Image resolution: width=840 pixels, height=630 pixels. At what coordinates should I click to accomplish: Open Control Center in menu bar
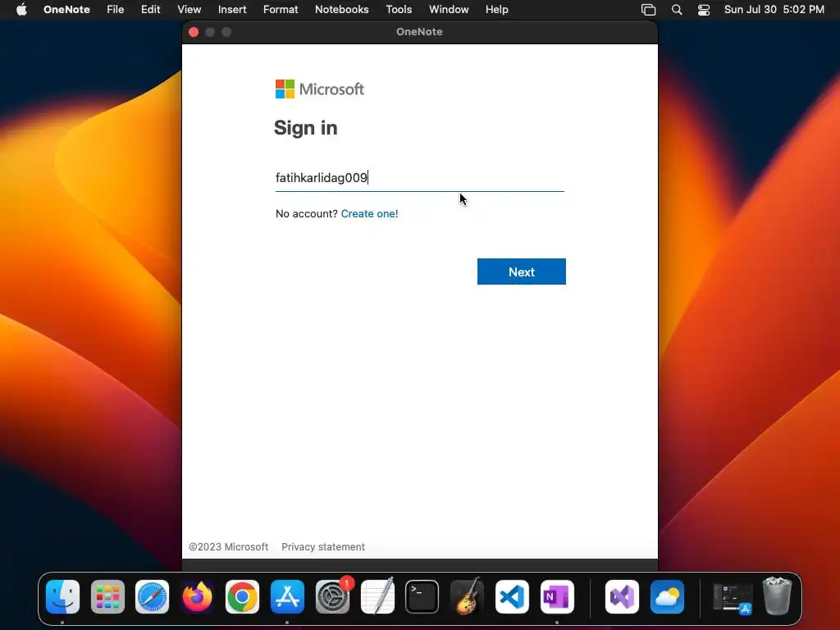pyautogui.click(x=703, y=10)
